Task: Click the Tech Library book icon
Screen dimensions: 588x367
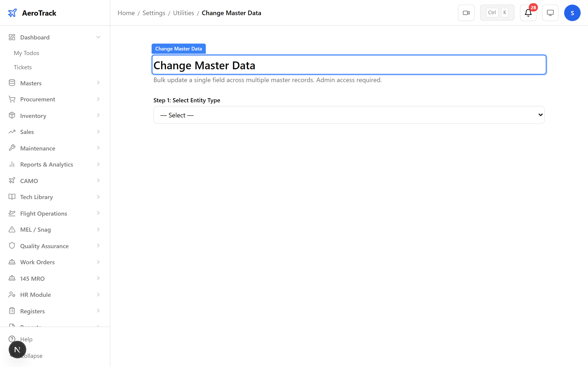Action: [x=12, y=197]
